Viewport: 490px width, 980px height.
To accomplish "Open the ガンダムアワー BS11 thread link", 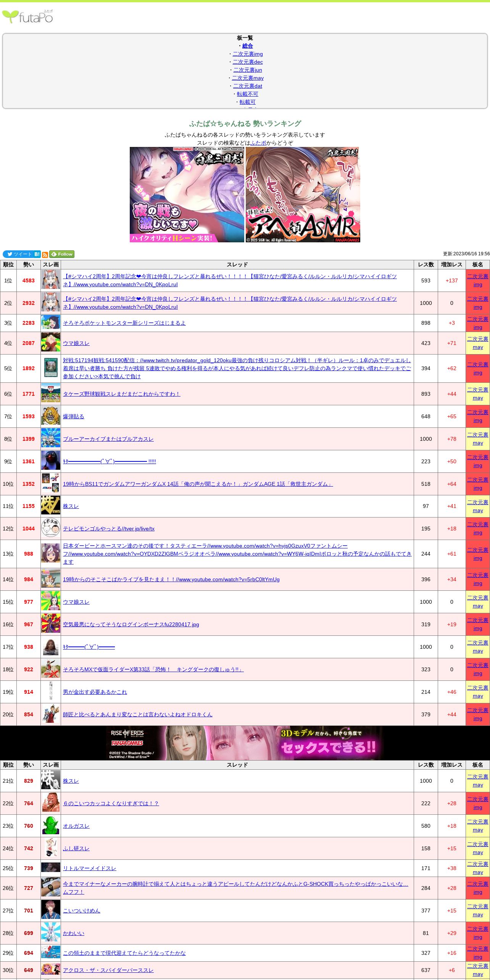I will 198,484.
